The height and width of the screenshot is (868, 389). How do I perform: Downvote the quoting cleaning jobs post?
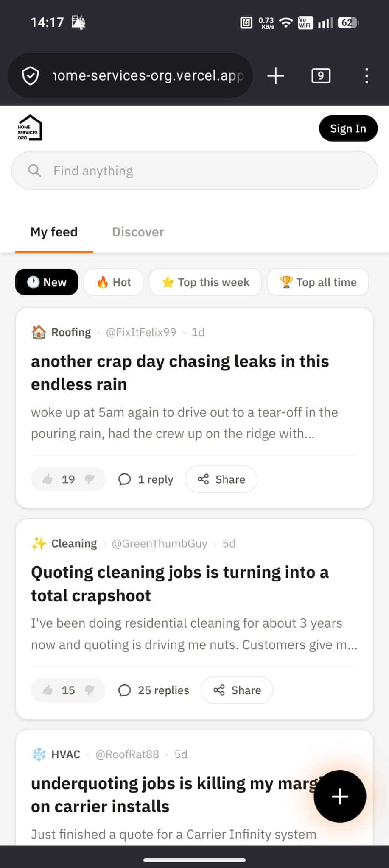[90, 690]
